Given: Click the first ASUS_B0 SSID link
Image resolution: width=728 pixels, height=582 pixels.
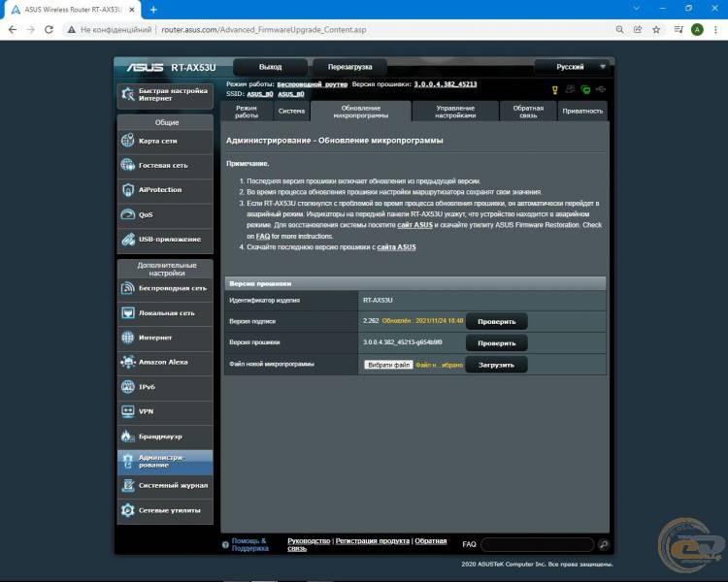Looking at the screenshot, I should [260, 94].
